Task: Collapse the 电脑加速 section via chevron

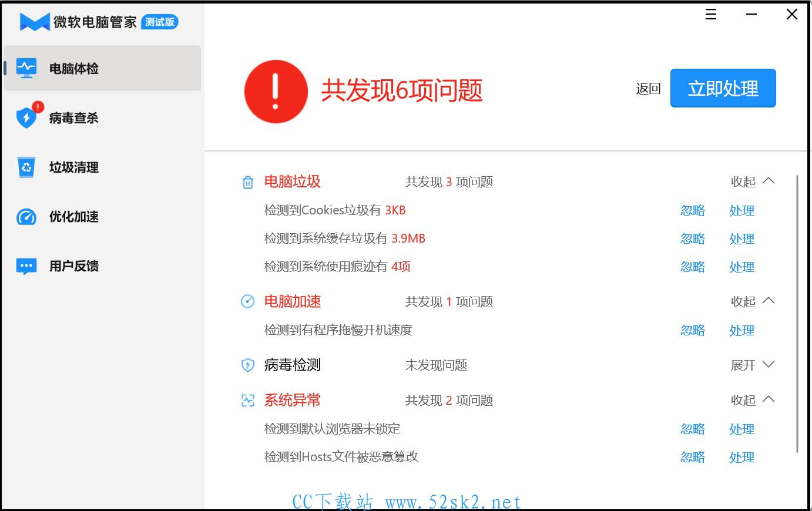Action: (769, 301)
